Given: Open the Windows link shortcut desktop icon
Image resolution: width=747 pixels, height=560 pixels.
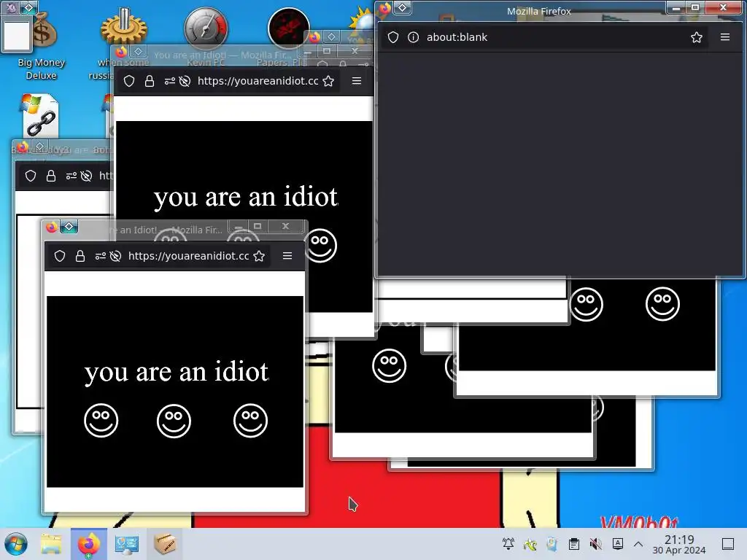Looking at the screenshot, I should coord(41,116).
